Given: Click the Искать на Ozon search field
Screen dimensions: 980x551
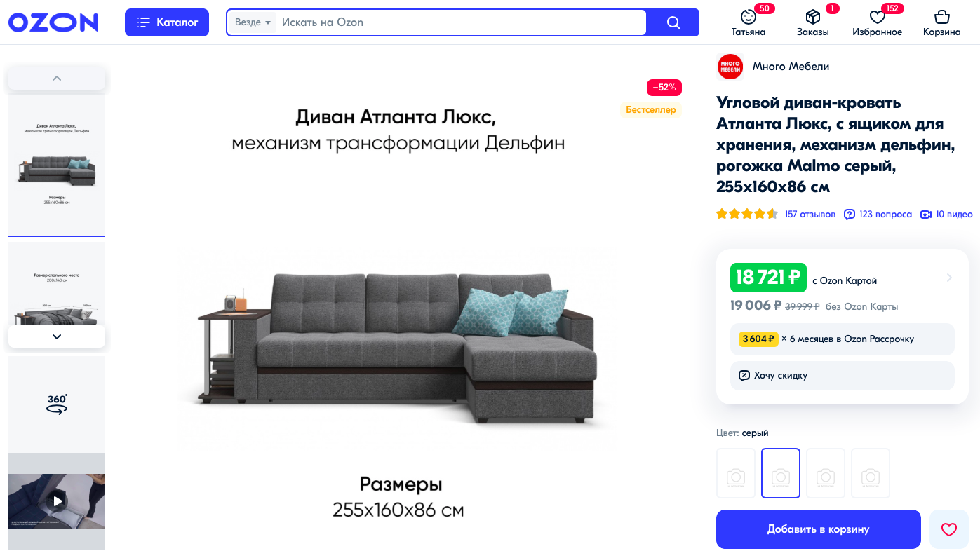Looking at the screenshot, I should [460, 22].
